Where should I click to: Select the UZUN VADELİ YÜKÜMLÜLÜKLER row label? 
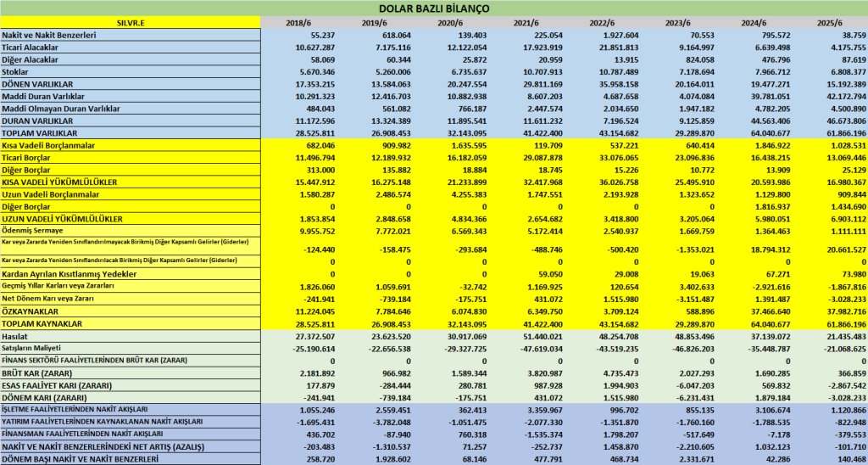[x=61, y=218]
